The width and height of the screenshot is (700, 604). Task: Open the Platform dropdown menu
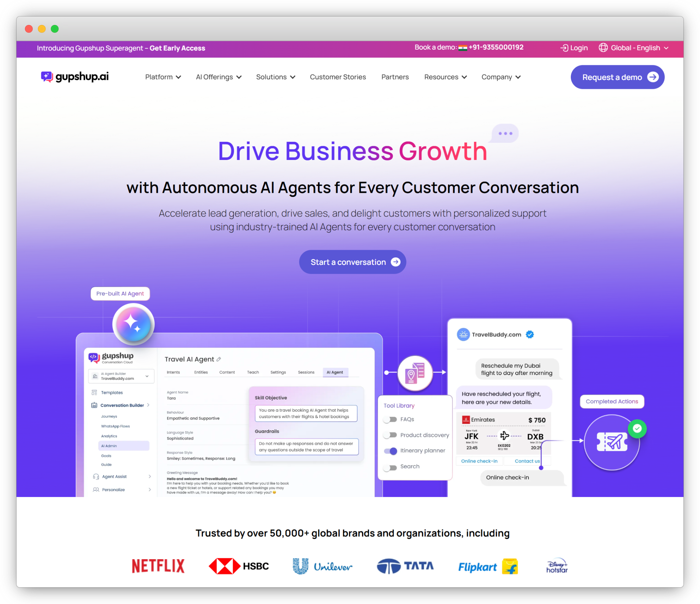click(163, 77)
